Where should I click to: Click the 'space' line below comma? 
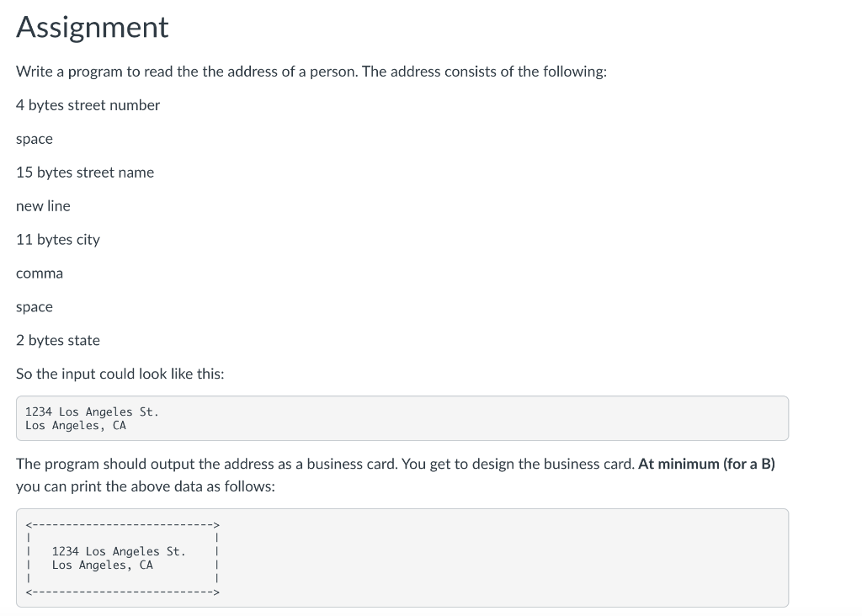click(x=35, y=307)
